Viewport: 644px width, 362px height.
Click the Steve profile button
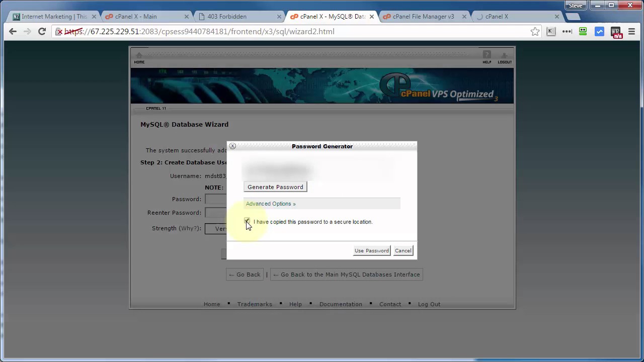(x=576, y=6)
